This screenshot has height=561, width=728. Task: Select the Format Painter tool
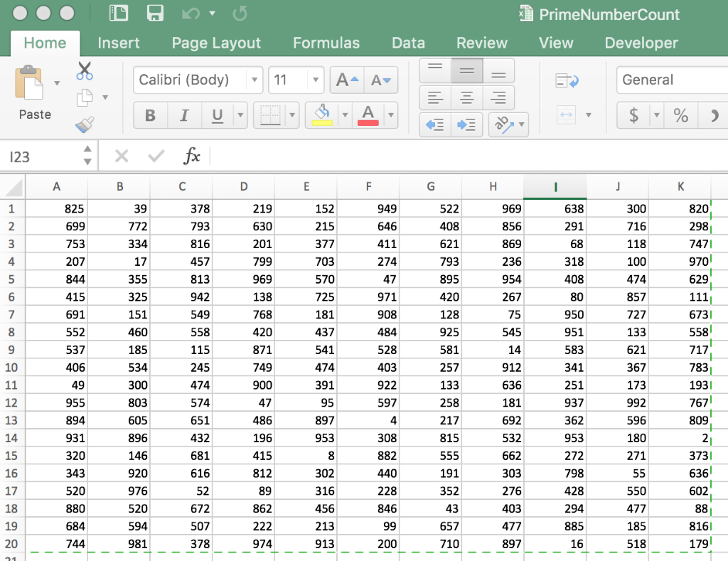[84, 124]
